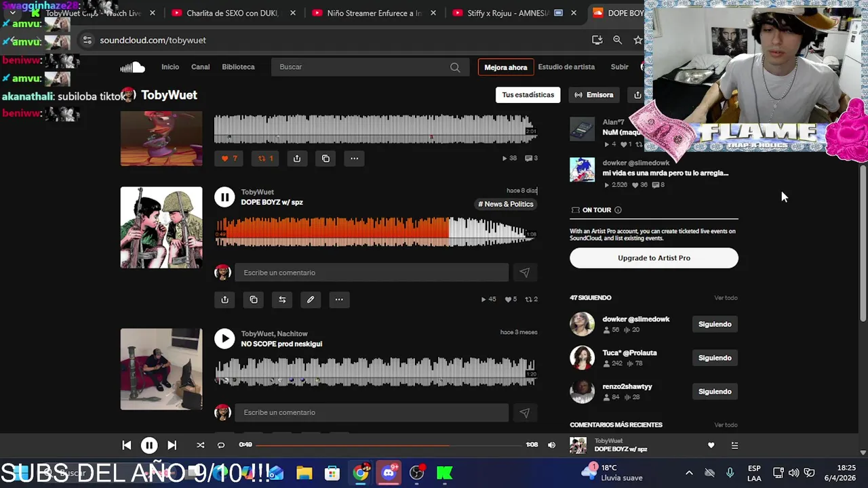Viewport: 868px width, 488px height.
Task: Toggle repeat in player bar
Action: [x=220, y=445]
